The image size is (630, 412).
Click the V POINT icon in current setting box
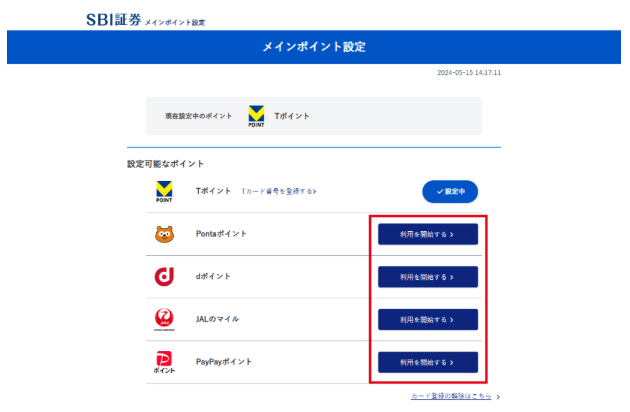[256, 116]
